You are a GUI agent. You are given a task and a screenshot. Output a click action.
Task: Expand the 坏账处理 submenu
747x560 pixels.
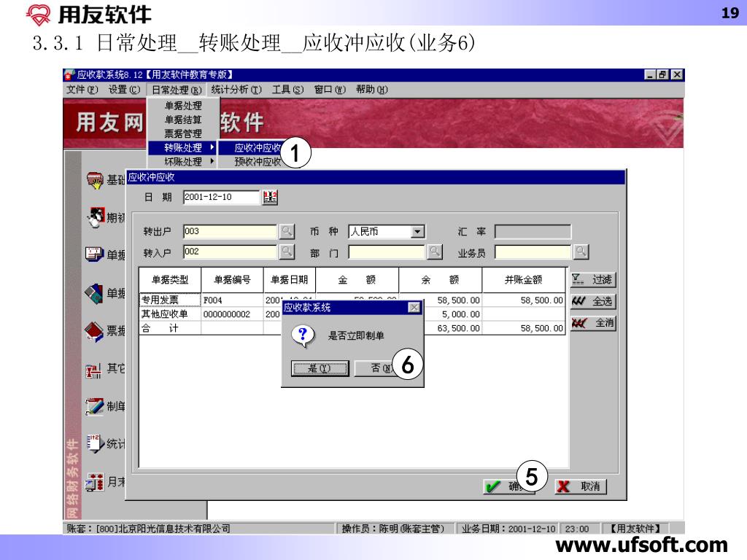(183, 162)
